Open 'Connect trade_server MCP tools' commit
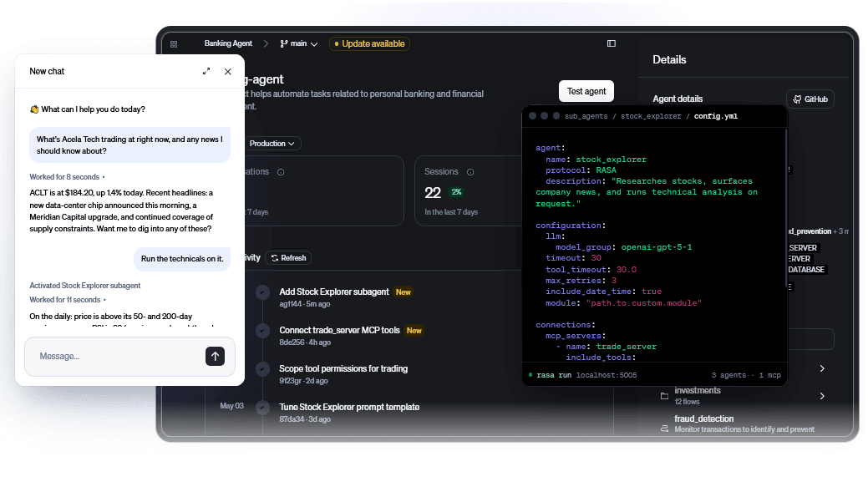The image size is (868, 492). pyautogui.click(x=339, y=331)
